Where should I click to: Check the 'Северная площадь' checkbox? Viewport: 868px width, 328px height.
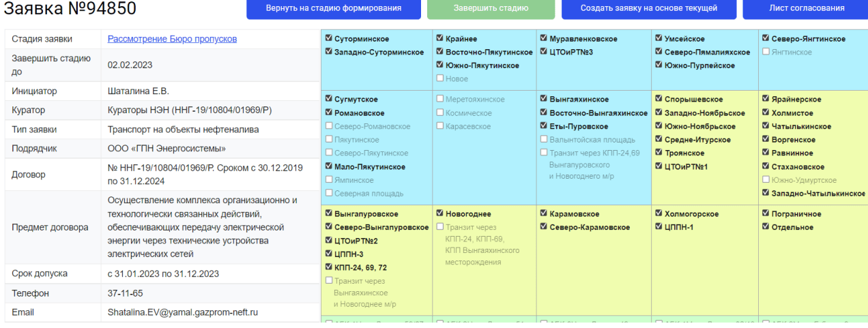(330, 193)
